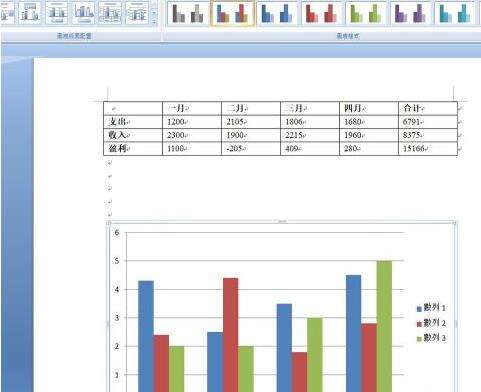This screenshot has height=392, width=481.
Task: Select the cell containing 1806
Action: coord(310,122)
